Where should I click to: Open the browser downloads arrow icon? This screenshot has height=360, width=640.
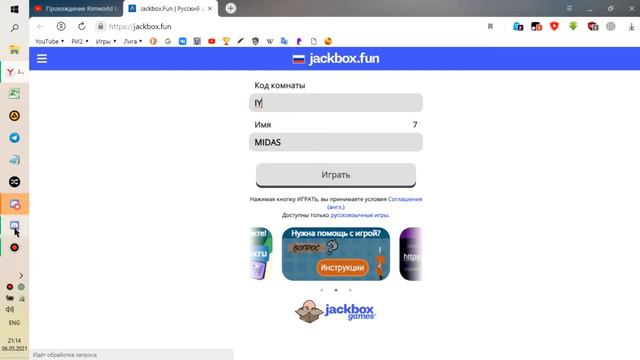(631, 27)
